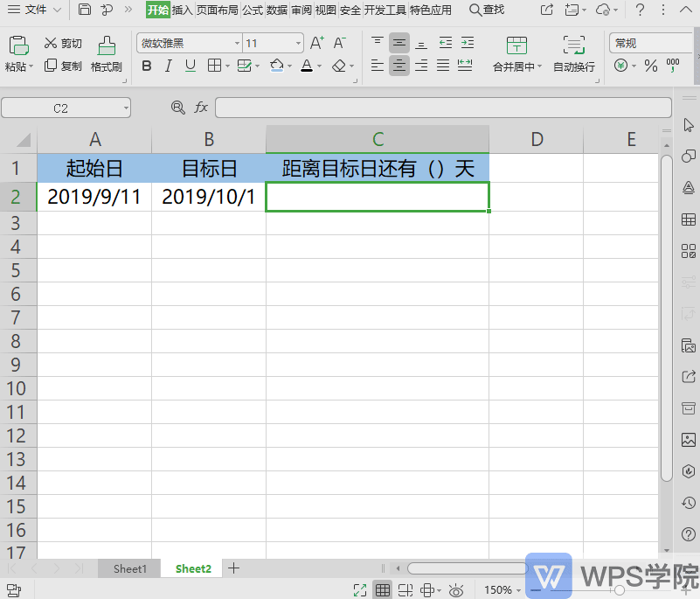Image resolution: width=700 pixels, height=599 pixels.
Task: Open the Merge and Center dropdown arrow
Action: tap(539, 66)
